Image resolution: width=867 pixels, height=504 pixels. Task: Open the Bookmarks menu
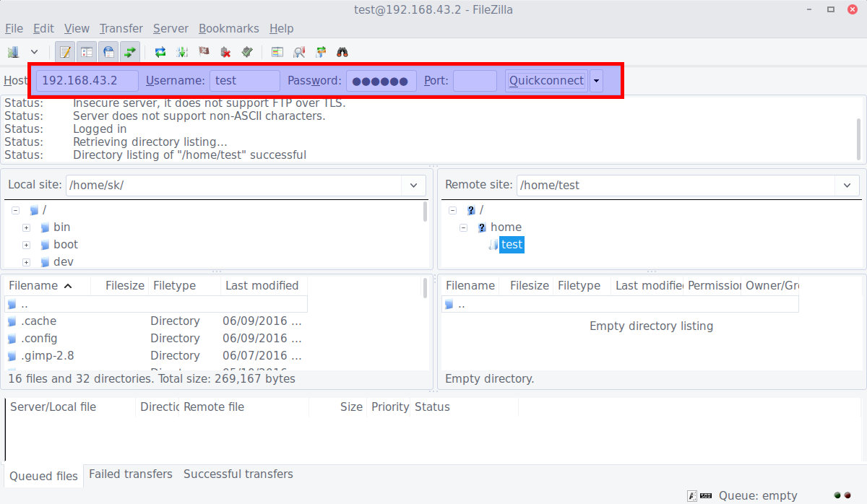[228, 29]
